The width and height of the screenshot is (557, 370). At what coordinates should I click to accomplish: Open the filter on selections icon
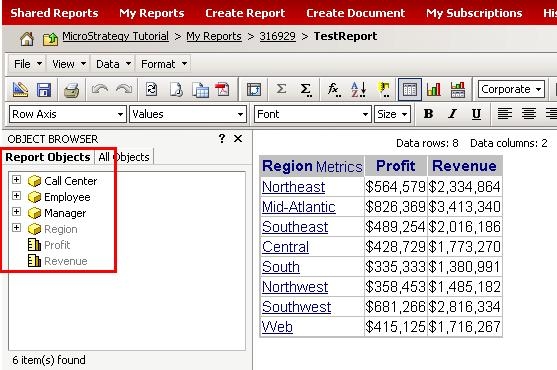coord(384,89)
